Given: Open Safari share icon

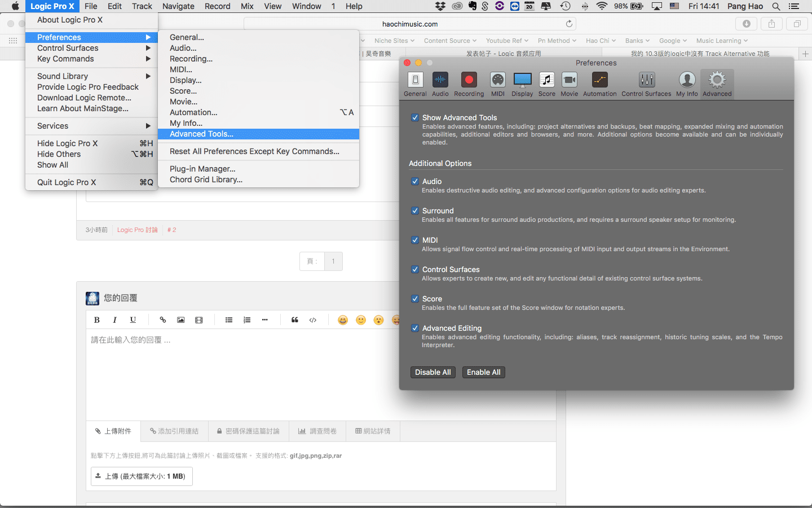Looking at the screenshot, I should [771, 24].
